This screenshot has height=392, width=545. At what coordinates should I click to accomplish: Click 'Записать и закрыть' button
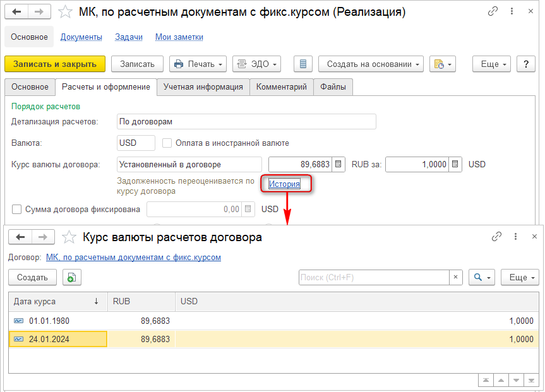[x=55, y=64]
